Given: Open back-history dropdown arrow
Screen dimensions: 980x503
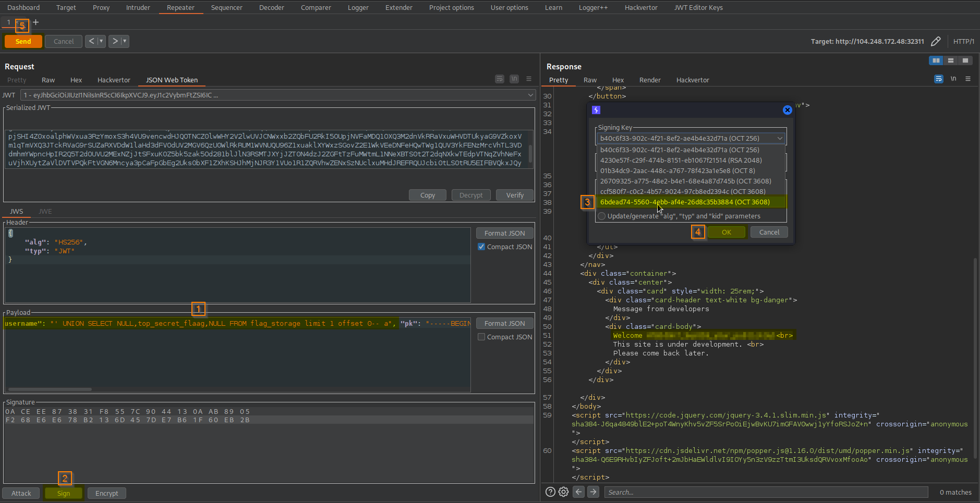Looking at the screenshot, I should point(101,41).
